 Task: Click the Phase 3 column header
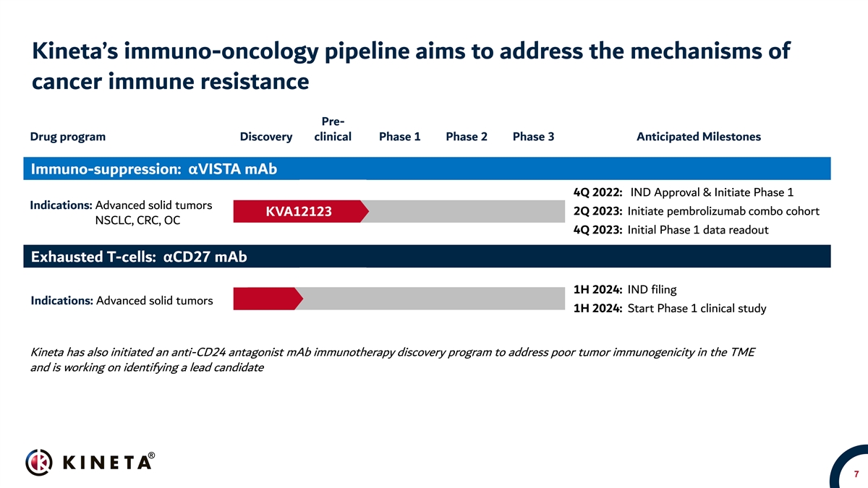[533, 137]
